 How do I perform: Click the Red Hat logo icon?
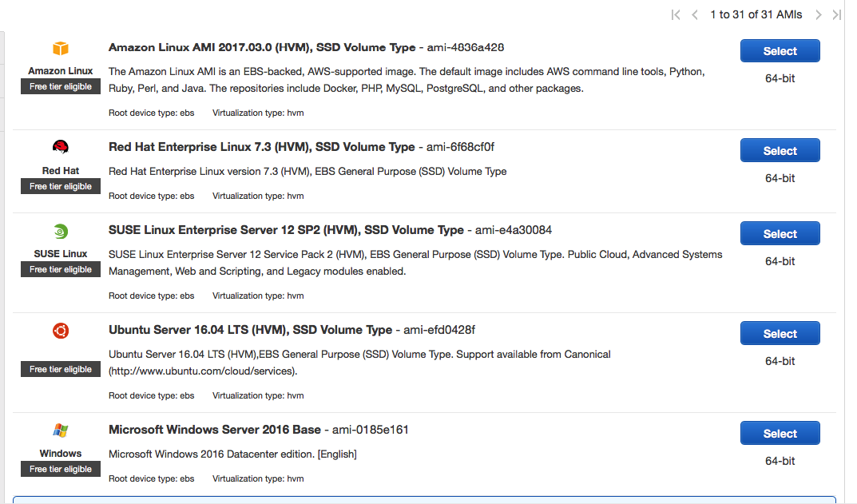61,147
